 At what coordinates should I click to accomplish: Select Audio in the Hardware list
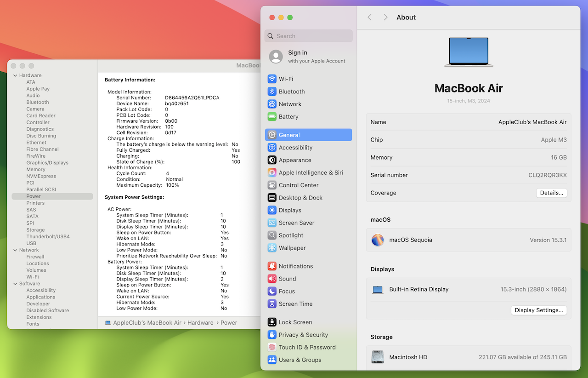pyautogui.click(x=33, y=96)
